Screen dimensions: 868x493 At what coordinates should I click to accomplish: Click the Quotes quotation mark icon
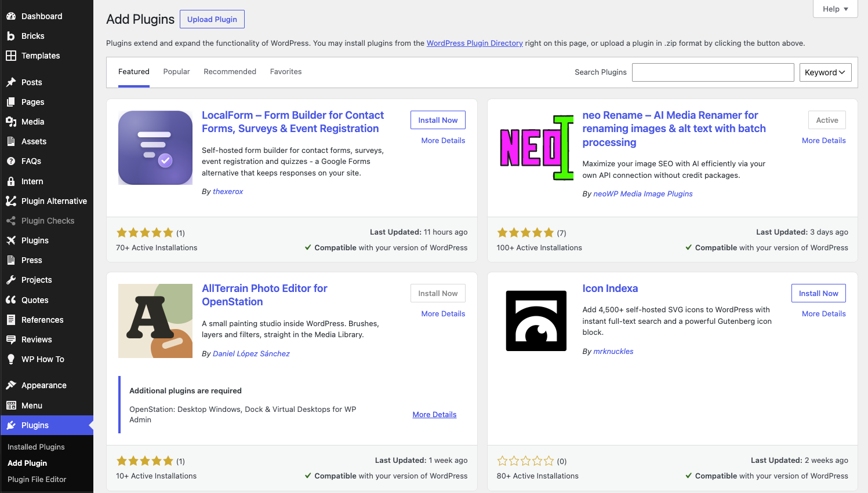pos(11,300)
